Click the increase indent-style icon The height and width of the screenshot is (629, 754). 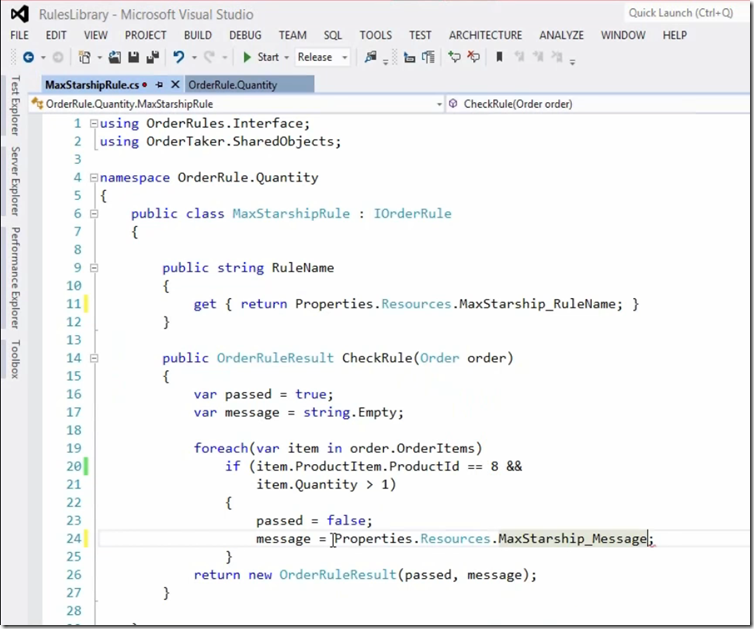pyautogui.click(x=428, y=58)
